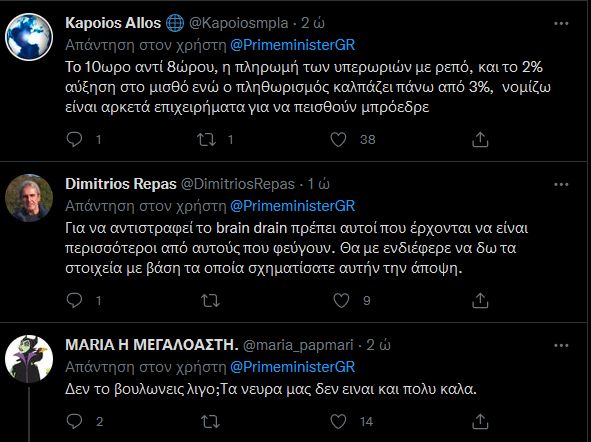Screen dimensions: 591x442
Task: Retweet the tweet from maria_papmari
Action: 210,421
